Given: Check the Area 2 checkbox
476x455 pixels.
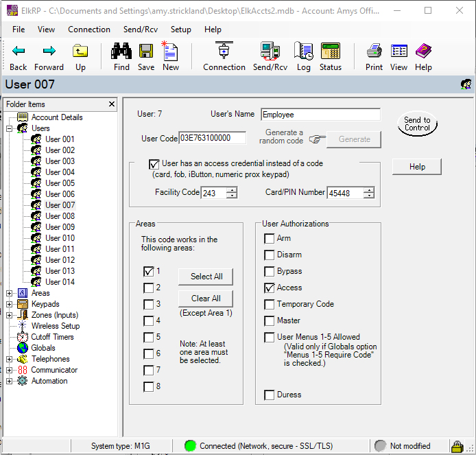Looking at the screenshot, I should coord(148,288).
